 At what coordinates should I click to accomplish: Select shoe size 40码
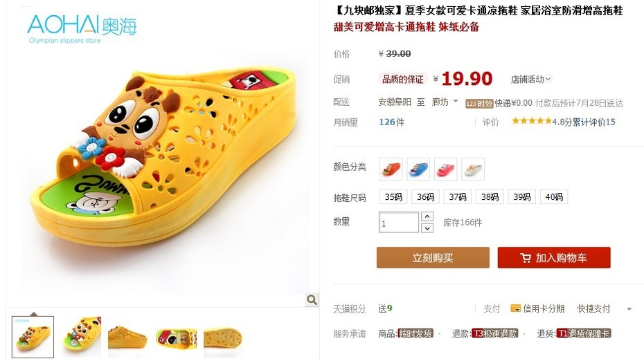point(554,197)
